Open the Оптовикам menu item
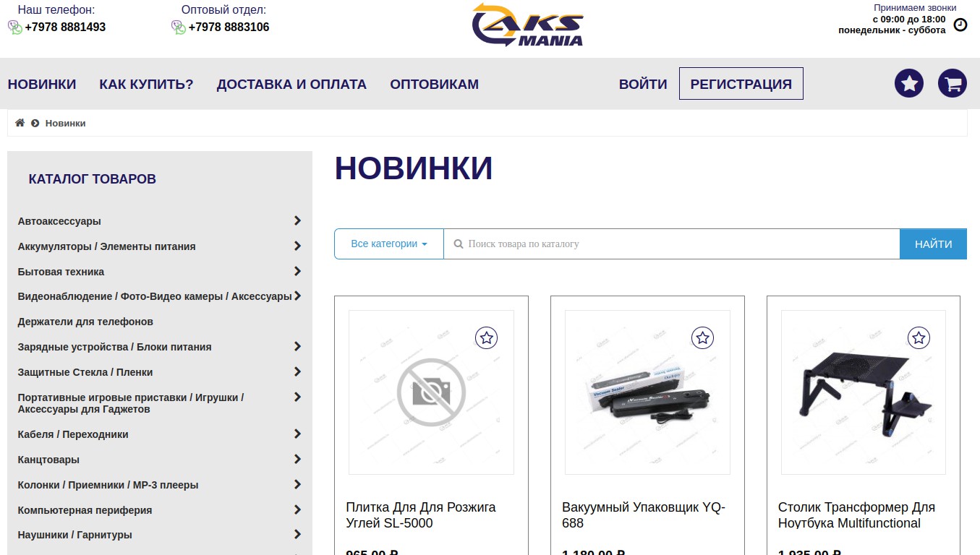980x555 pixels. 435,84
